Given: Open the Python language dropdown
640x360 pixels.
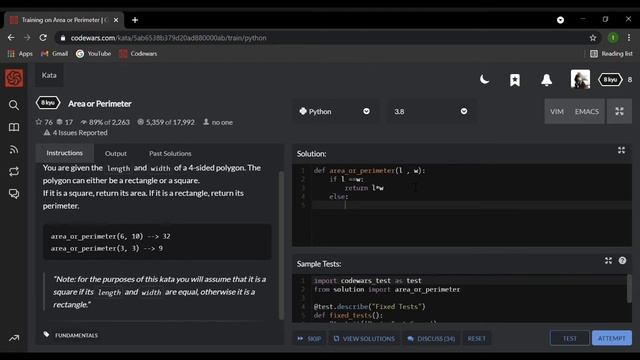Looking at the screenshot, I should [335, 111].
